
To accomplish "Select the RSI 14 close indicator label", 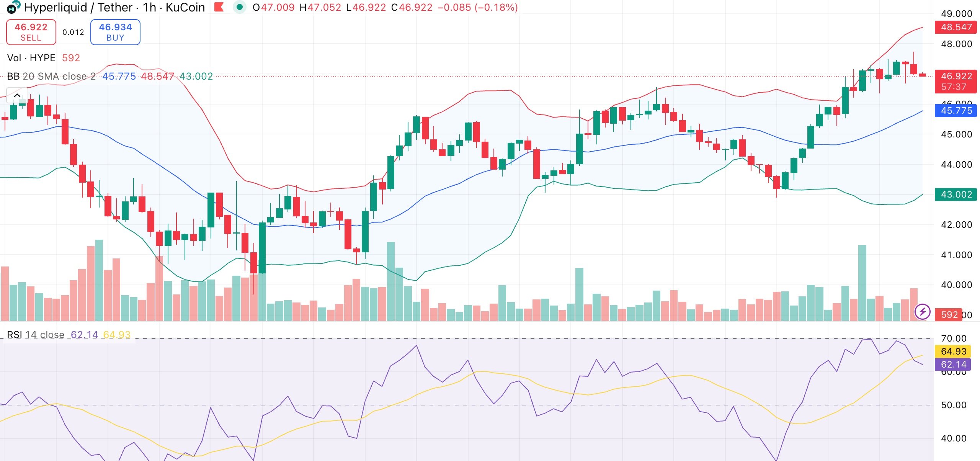I will pyautogui.click(x=36, y=334).
